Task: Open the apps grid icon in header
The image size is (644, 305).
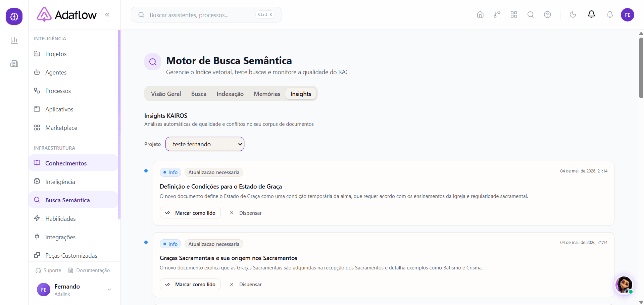Action: [514, 15]
